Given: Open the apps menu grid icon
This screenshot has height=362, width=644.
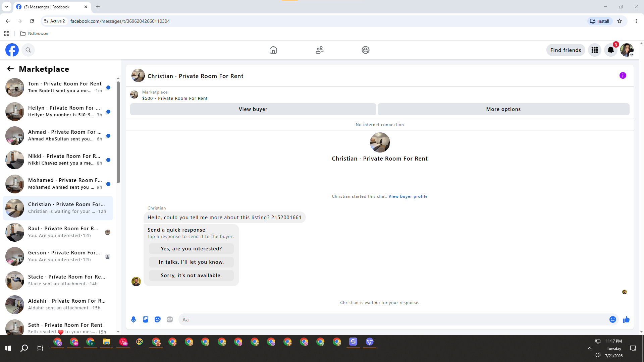Looking at the screenshot, I should pyautogui.click(x=595, y=50).
